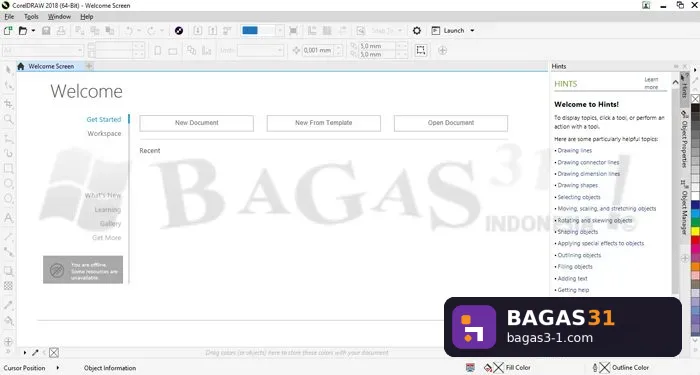Select the Zoom magnifier tool

[x=8, y=119]
